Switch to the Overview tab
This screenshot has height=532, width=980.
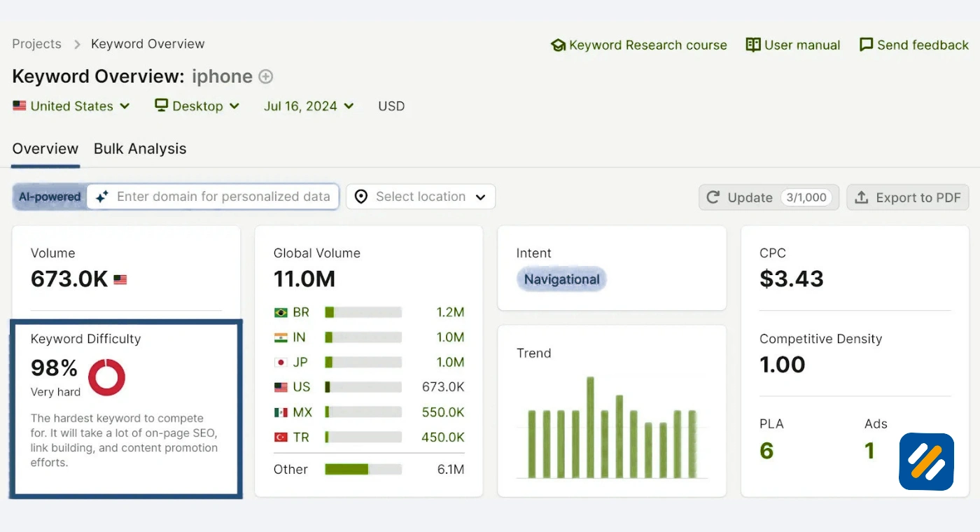(x=45, y=148)
